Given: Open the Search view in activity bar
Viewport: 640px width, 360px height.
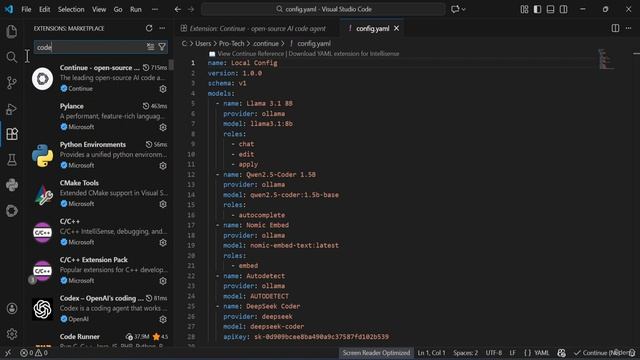Looking at the screenshot, I should pyautogui.click(x=12, y=57).
